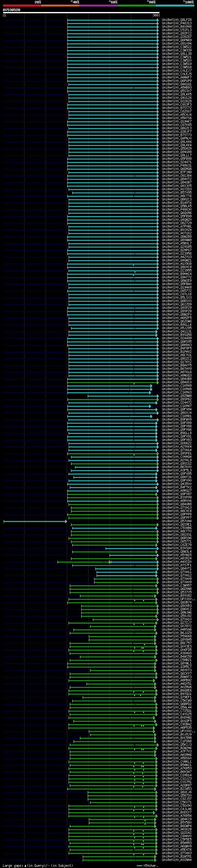Click the purple ~60% identity color segment
Viewport: 197px width, 868px height.
(99, 6)
